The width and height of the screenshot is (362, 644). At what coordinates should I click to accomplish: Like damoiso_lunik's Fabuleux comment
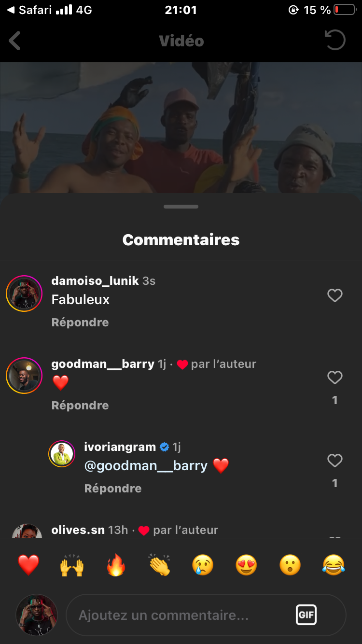(x=334, y=295)
